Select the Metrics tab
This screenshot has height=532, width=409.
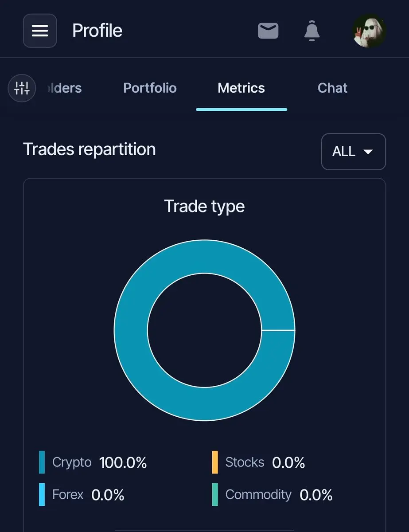pyautogui.click(x=242, y=88)
